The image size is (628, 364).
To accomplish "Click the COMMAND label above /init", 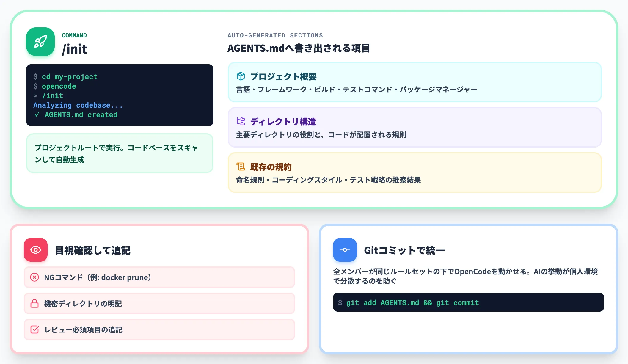I will coord(74,35).
